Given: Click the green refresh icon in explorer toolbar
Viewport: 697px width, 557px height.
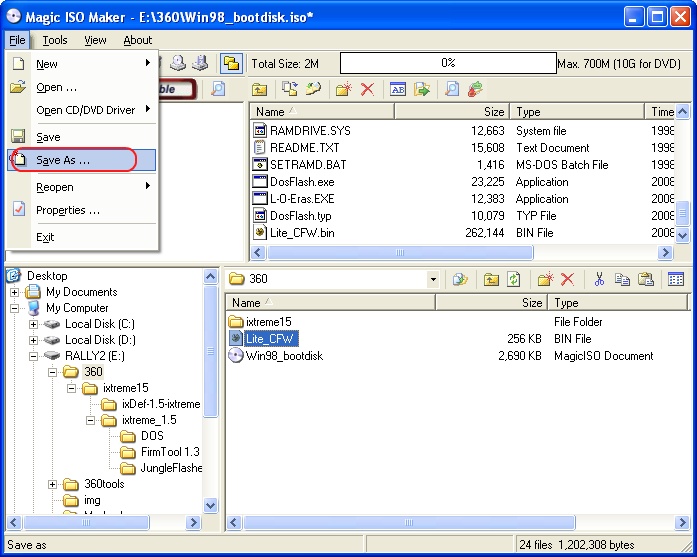Looking at the screenshot, I should pos(514,280).
